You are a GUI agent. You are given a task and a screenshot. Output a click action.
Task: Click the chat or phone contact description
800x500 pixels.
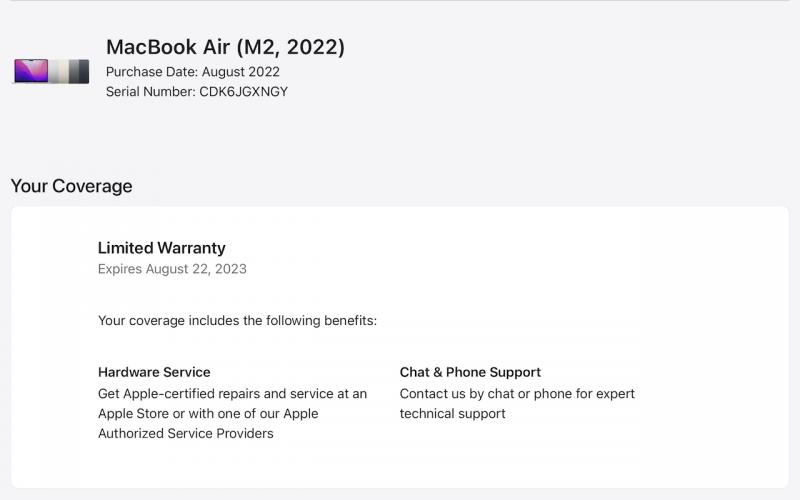coord(517,394)
